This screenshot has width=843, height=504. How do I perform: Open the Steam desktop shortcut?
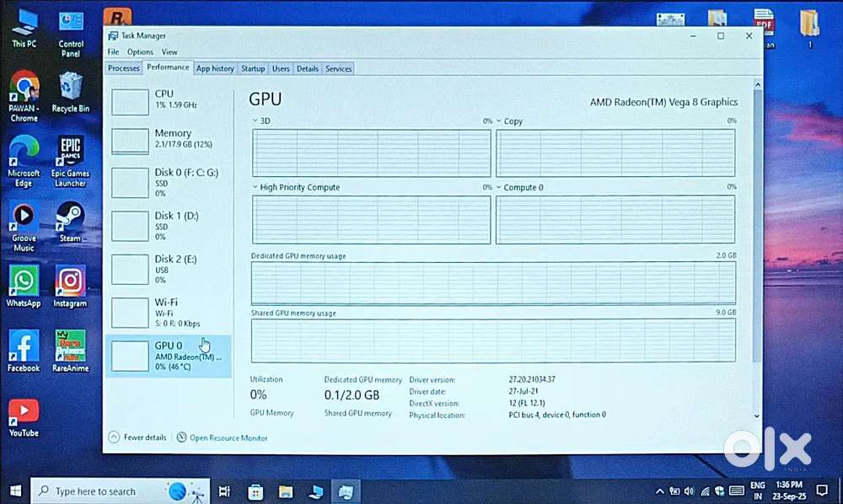[x=71, y=219]
